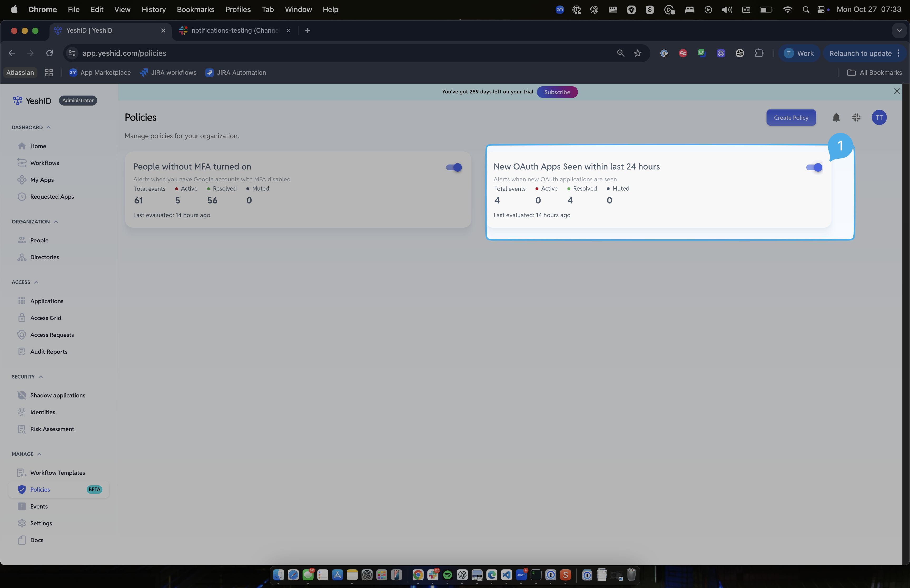Open Wi-Fi status menu

coord(787,9)
